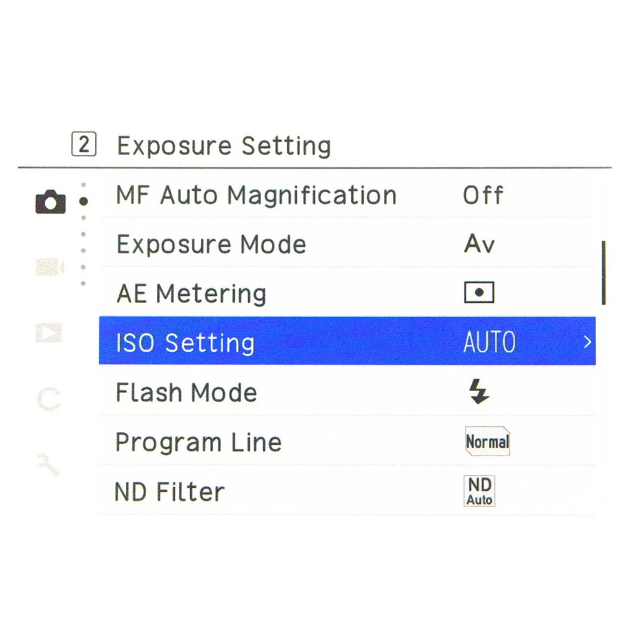Select the ISO Setting menu row
644x644 pixels.
[x=347, y=341]
